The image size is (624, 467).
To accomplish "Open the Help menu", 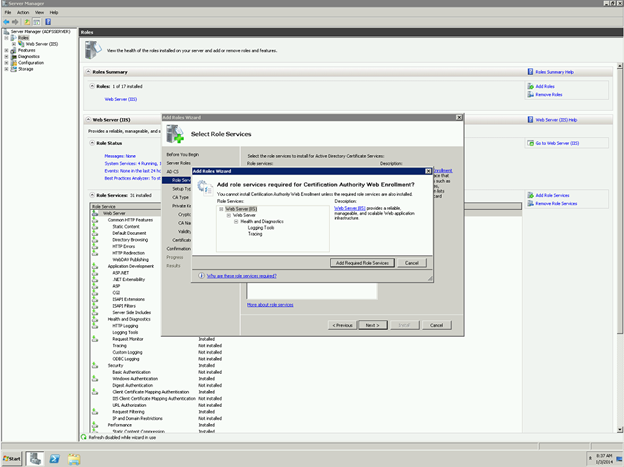I will click(x=54, y=12).
